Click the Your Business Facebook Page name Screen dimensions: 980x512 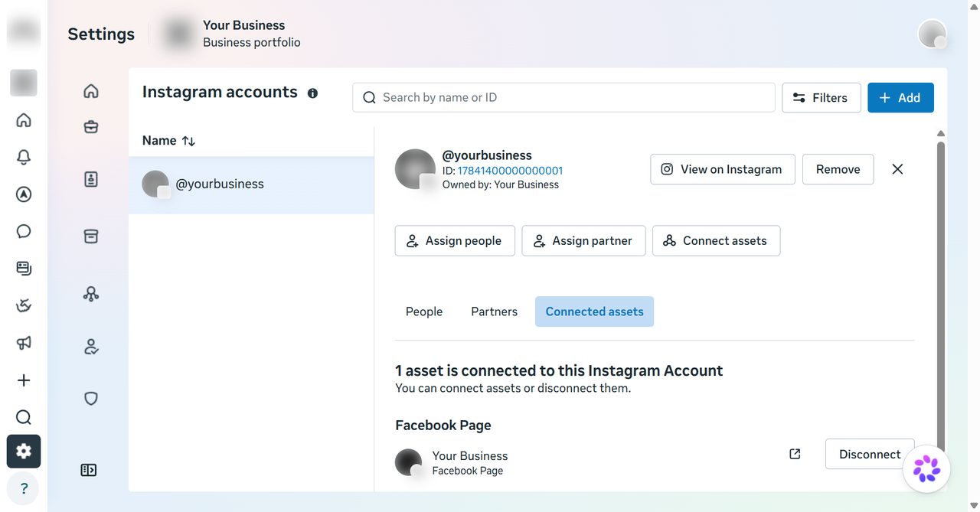click(x=470, y=455)
